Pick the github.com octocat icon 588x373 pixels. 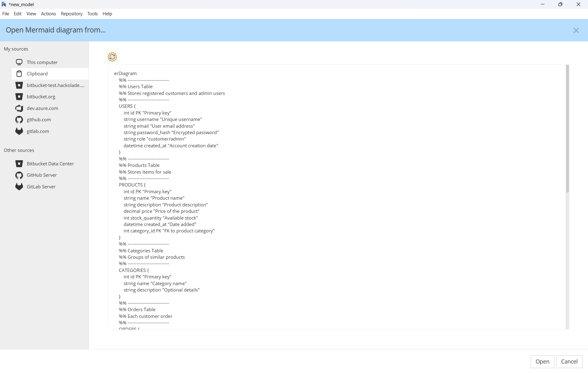tap(19, 120)
